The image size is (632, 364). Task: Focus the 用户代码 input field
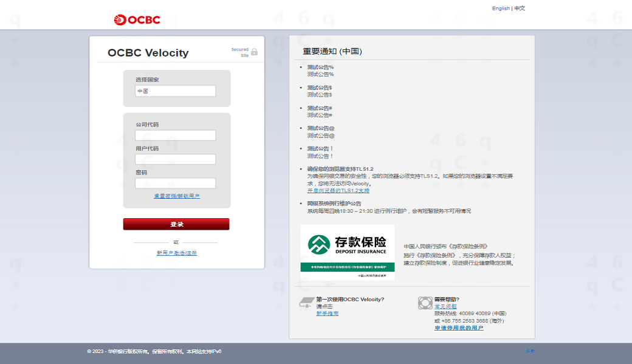(176, 159)
